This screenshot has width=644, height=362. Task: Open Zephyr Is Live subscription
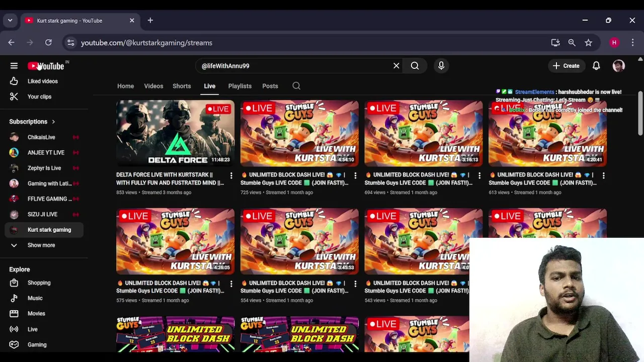coord(44,168)
